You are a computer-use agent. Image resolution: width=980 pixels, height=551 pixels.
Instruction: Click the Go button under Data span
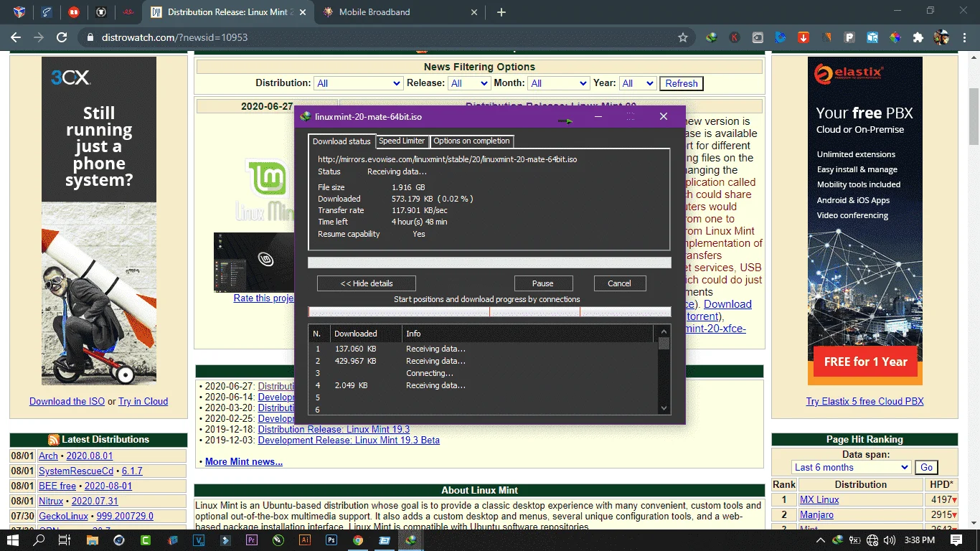[926, 467]
